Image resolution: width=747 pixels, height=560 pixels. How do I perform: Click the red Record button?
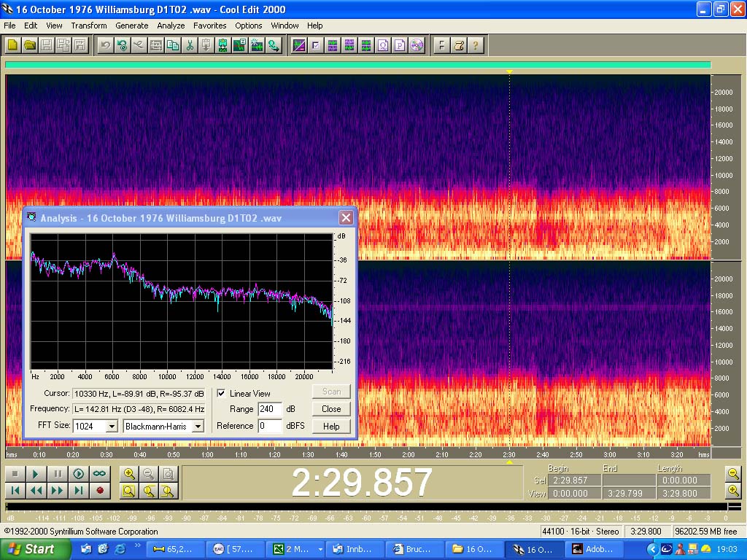coord(99,491)
